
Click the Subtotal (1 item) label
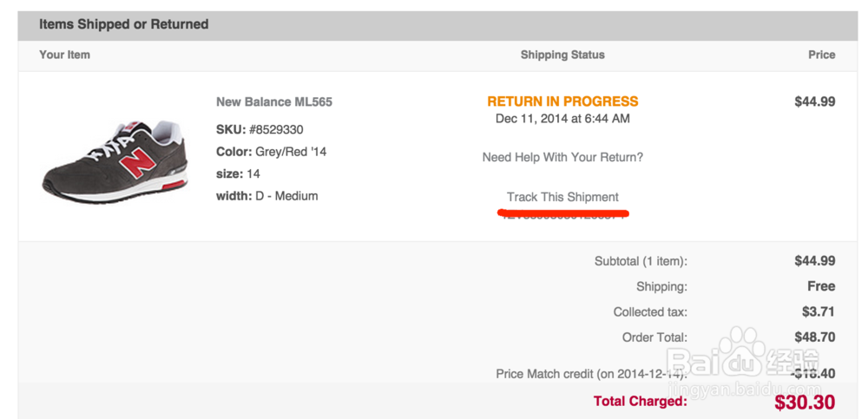[x=641, y=261]
